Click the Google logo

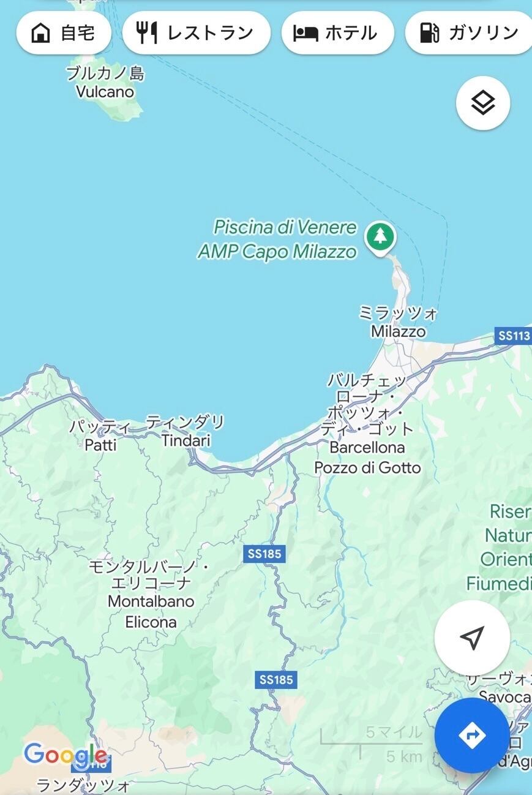coord(65,754)
